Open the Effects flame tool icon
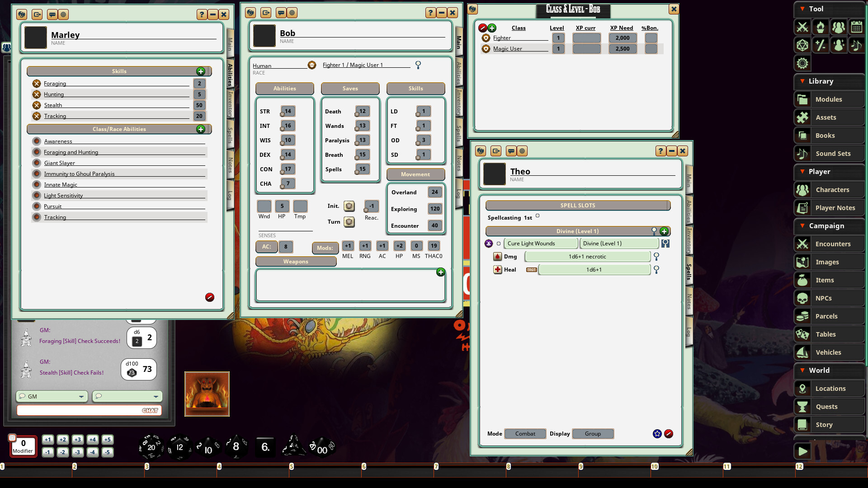 pos(821,27)
